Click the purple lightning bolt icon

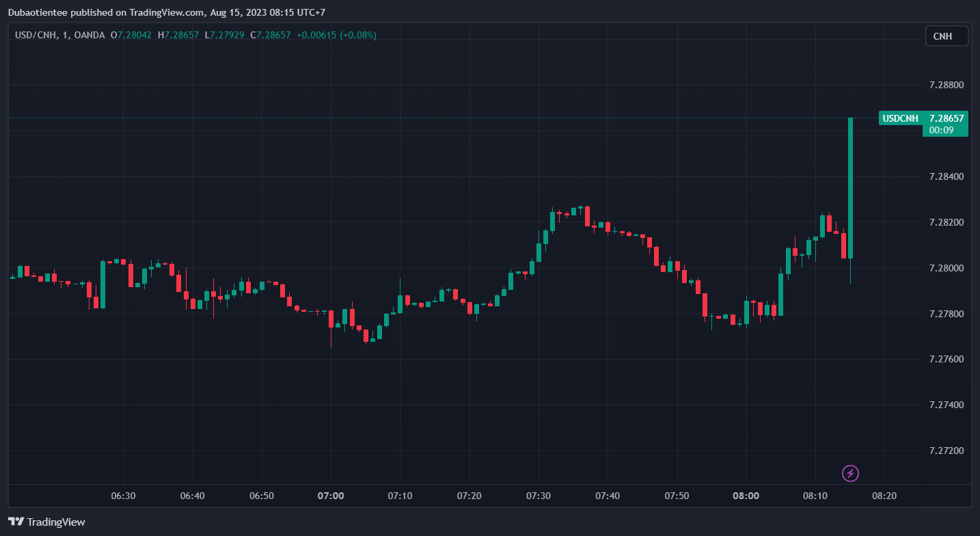[850, 473]
